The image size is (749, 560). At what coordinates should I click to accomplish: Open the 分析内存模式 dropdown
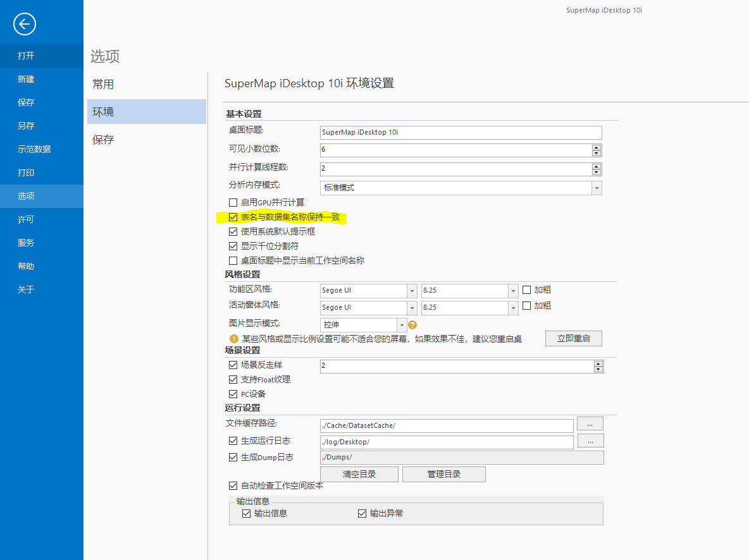pos(597,188)
